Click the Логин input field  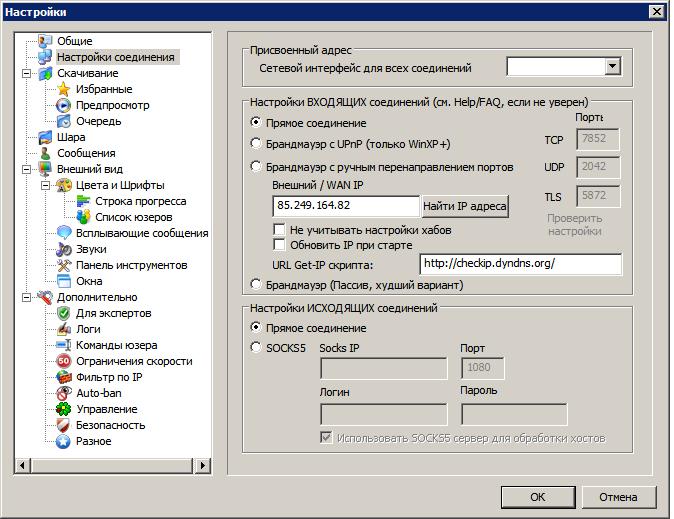click(384, 415)
